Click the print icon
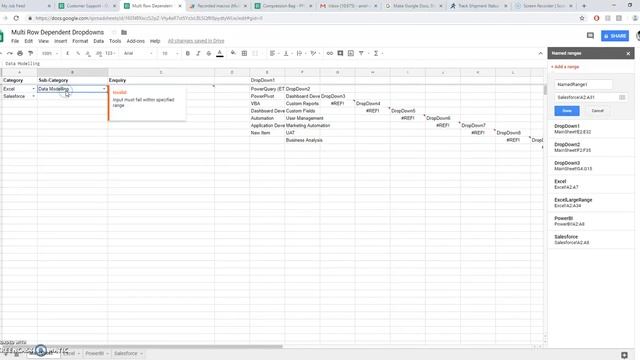Viewport: 640px width, 360px height. pos(20,53)
